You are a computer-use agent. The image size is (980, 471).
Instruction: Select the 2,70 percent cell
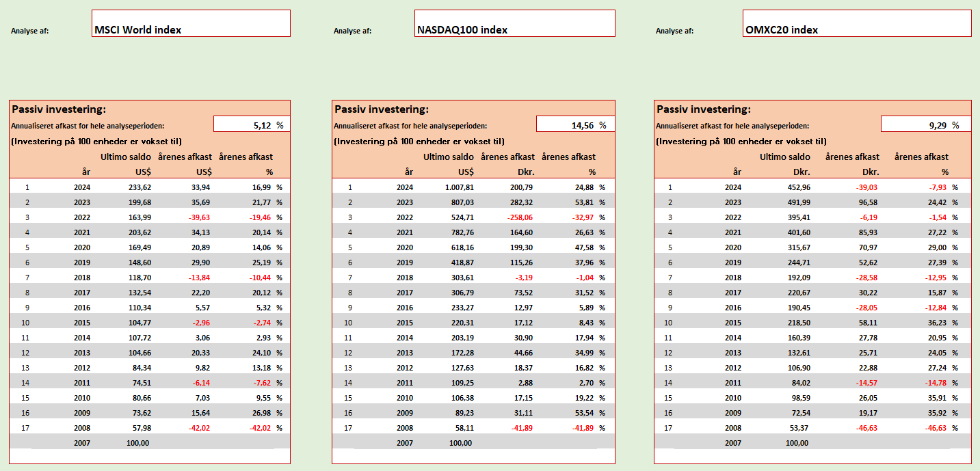(587, 383)
